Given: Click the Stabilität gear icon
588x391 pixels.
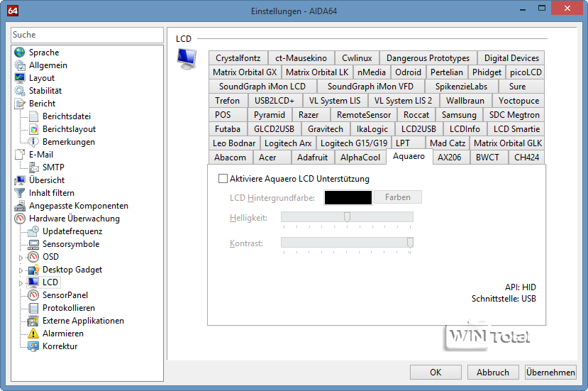Looking at the screenshot, I should tap(19, 91).
